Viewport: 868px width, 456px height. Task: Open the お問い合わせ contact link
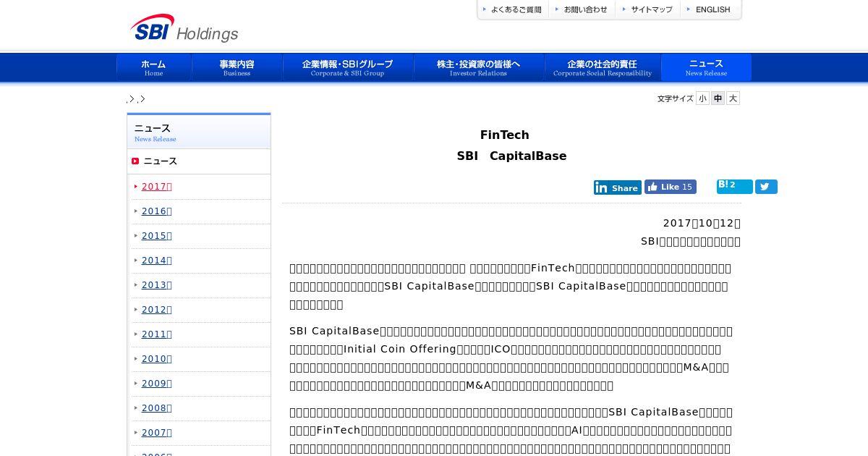pos(582,9)
